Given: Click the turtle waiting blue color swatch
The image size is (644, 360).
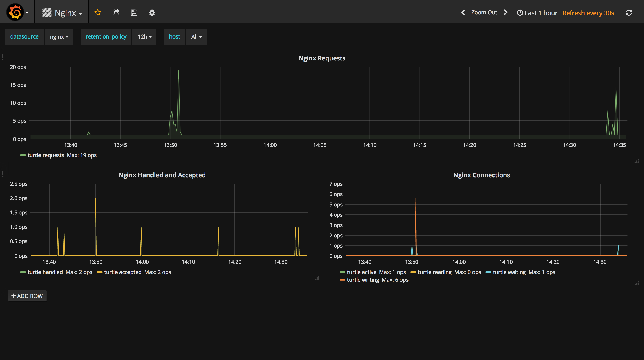Looking at the screenshot, I should tap(488, 272).
